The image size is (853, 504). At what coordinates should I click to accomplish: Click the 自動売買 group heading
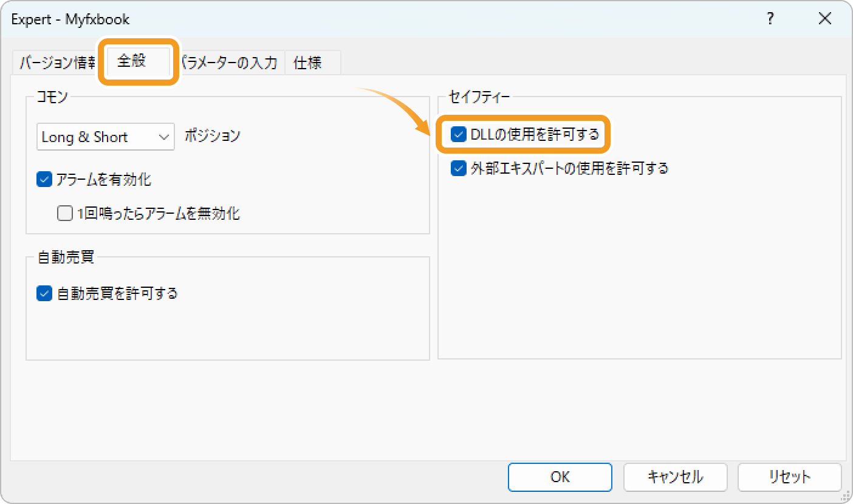coord(66,257)
